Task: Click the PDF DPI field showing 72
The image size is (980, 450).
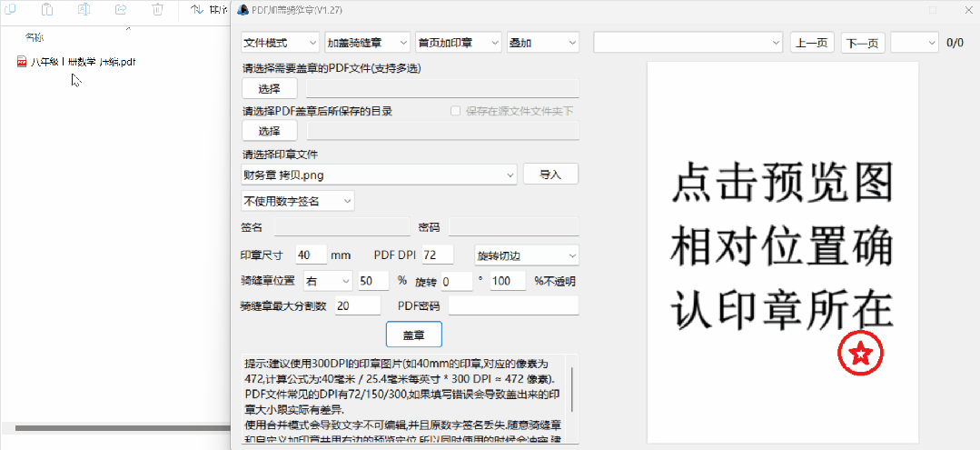Action: [x=438, y=255]
